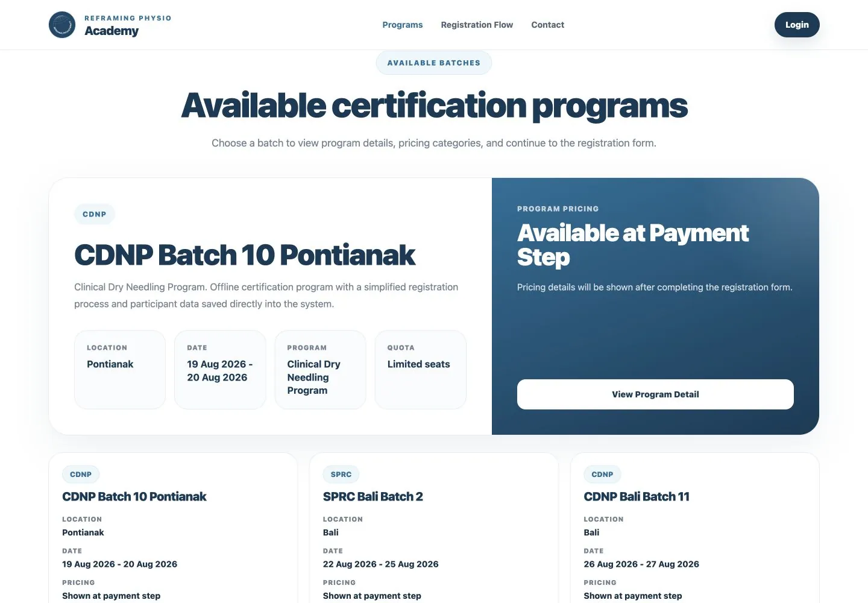The height and width of the screenshot is (603, 868).
Task: Click the 'Pricing details will be shown' text
Action: point(655,287)
